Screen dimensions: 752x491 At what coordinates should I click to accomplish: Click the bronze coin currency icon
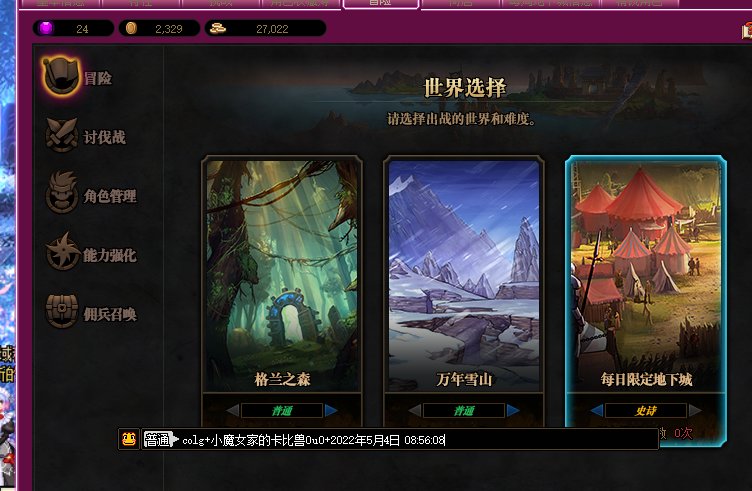coord(131,28)
